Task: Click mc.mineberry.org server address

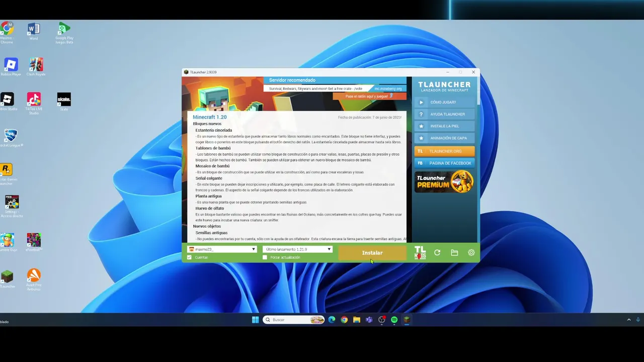Action: tap(388, 88)
